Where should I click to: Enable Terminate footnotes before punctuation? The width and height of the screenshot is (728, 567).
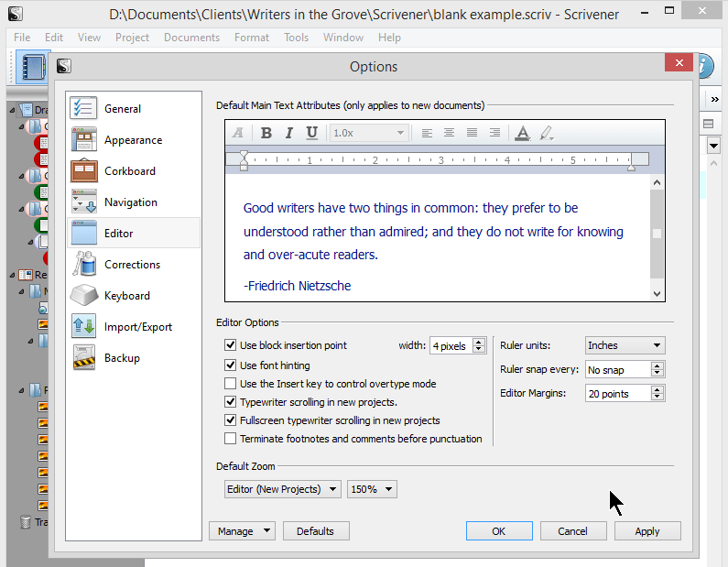click(230, 439)
